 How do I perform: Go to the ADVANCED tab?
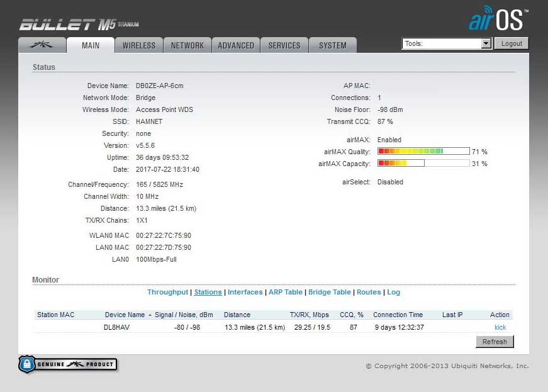coord(236,45)
